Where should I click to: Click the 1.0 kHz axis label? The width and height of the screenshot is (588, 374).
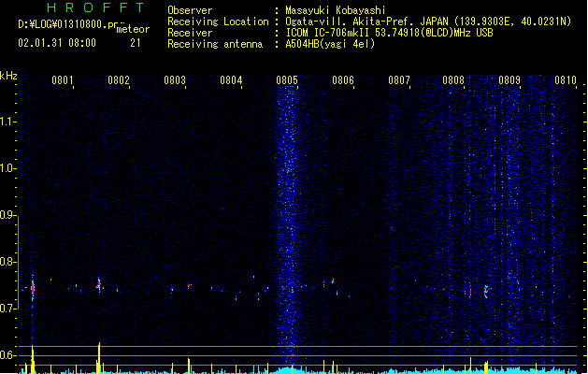click(x=7, y=168)
